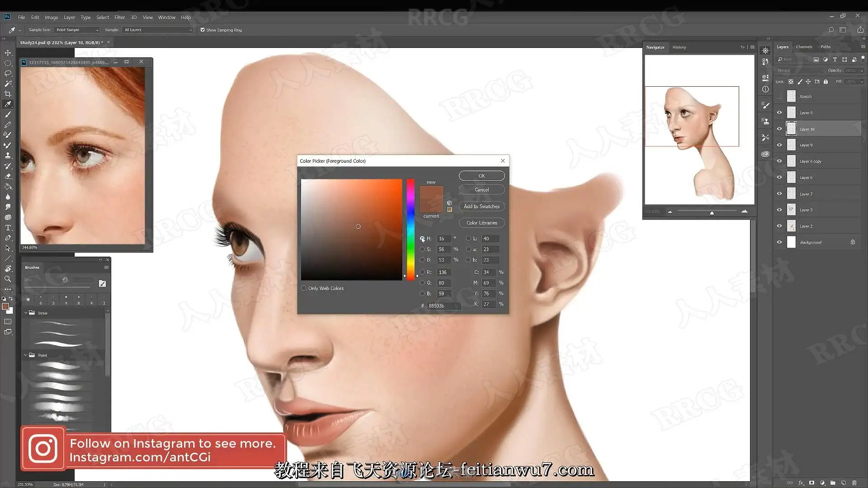Open the Sample All Layers dropdown
This screenshot has width=868, height=488.
click(x=158, y=30)
